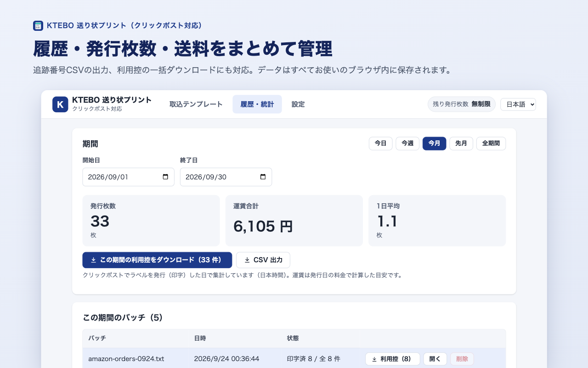
Task: Select the 今週 period filter
Action: (407, 144)
